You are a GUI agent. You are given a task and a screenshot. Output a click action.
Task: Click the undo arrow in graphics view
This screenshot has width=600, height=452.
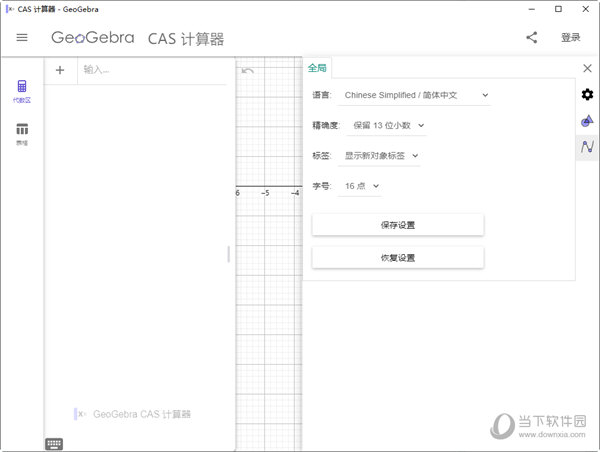point(248,71)
